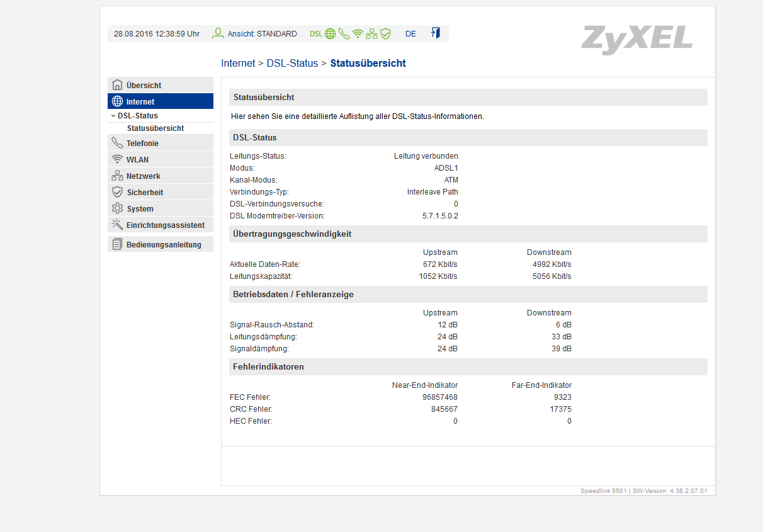Open the Telefonie menu section
The height and width of the screenshot is (532, 763).
[161, 143]
